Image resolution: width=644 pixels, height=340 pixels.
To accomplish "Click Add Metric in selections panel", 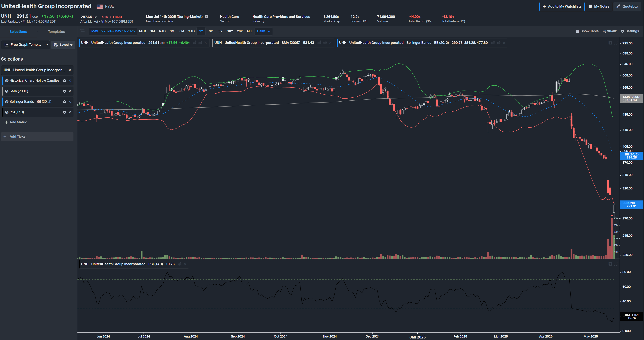I will (x=16, y=122).
